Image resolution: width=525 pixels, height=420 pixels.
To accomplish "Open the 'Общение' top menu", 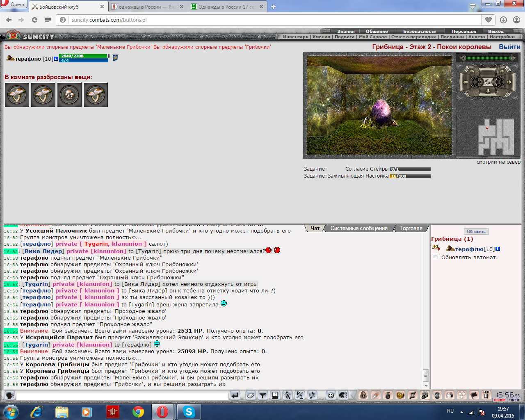I will click(x=377, y=31).
